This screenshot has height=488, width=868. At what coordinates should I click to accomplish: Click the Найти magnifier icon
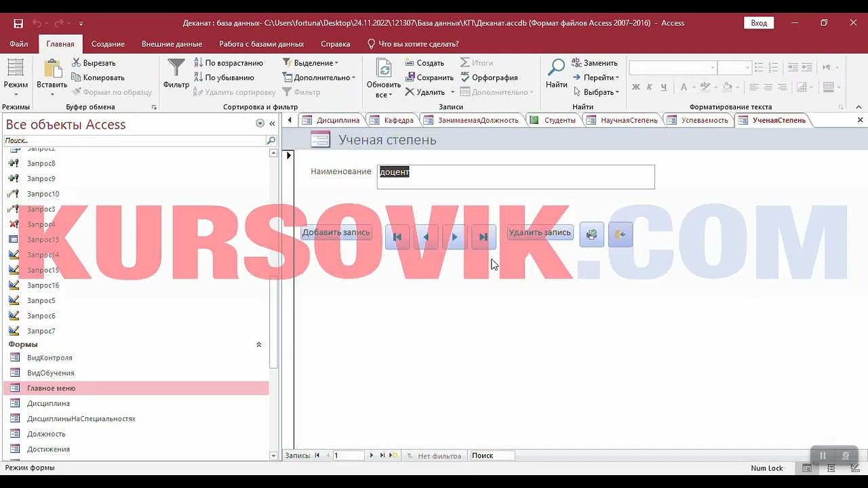(x=556, y=68)
